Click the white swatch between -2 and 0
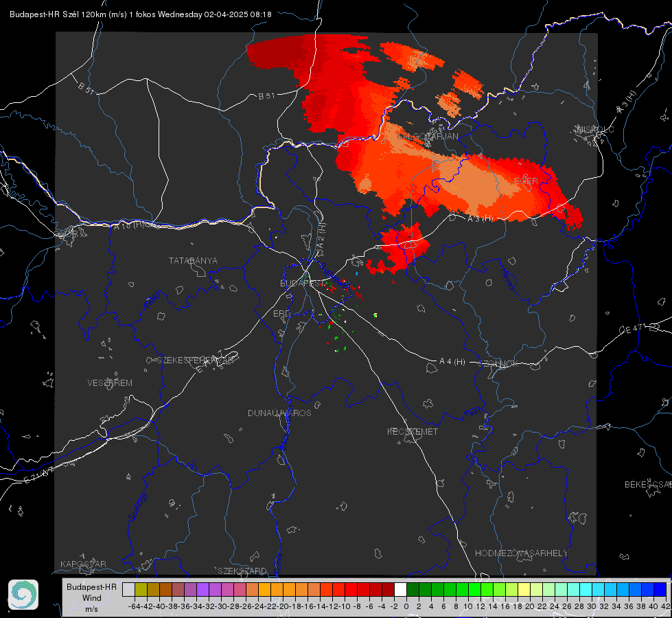Viewport: 672px width, 618px height. pyautogui.click(x=400, y=590)
